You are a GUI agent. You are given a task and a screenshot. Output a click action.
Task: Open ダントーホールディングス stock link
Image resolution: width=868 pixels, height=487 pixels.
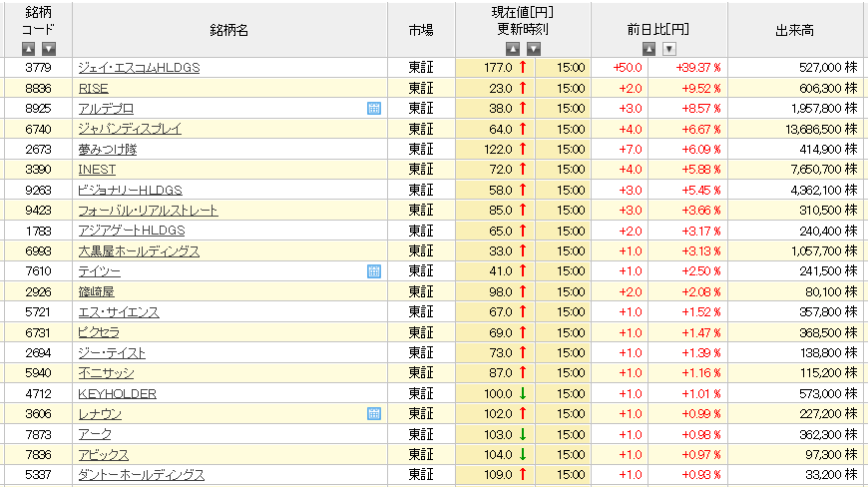tap(141, 475)
